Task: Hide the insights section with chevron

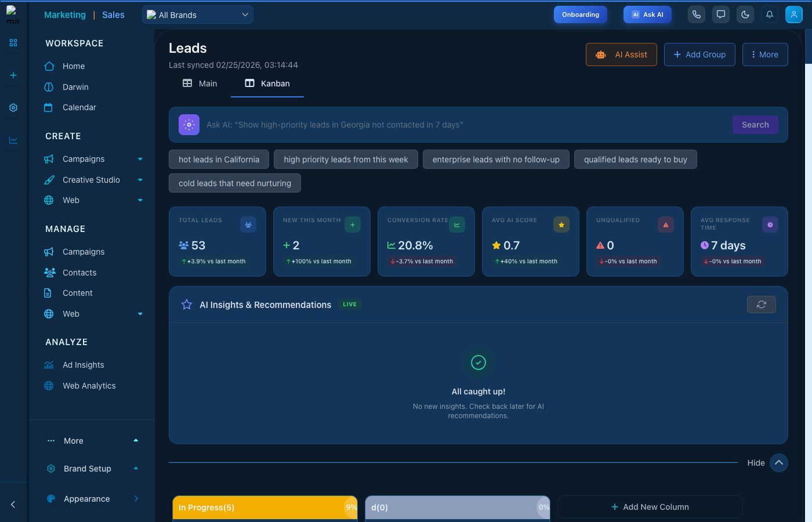Action: point(779,463)
